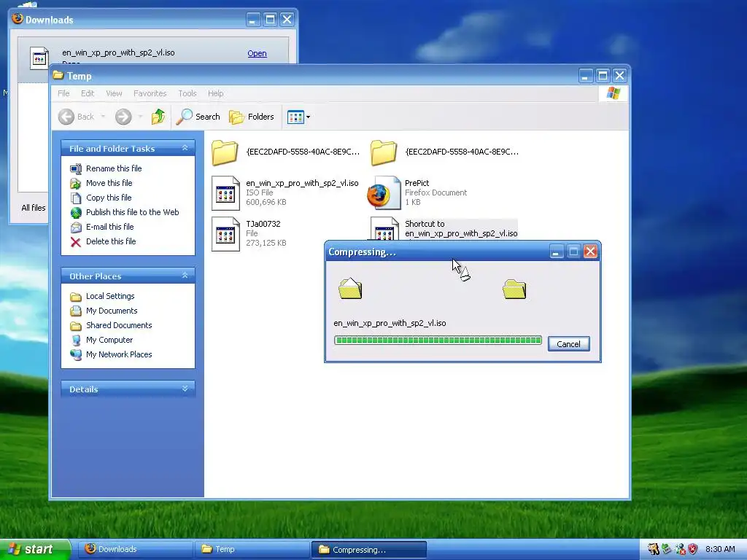Click Rename this file
This screenshot has width=747, height=560.
pos(114,168)
